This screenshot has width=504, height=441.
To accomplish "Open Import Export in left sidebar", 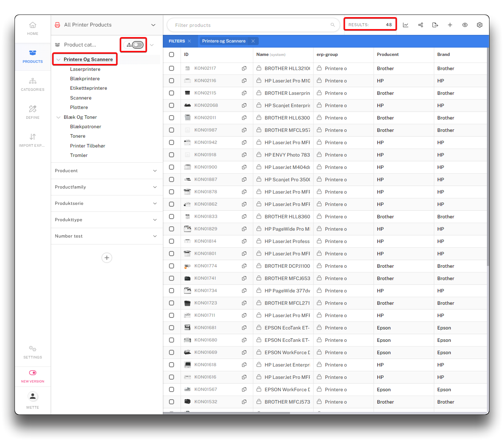I will click(x=33, y=140).
